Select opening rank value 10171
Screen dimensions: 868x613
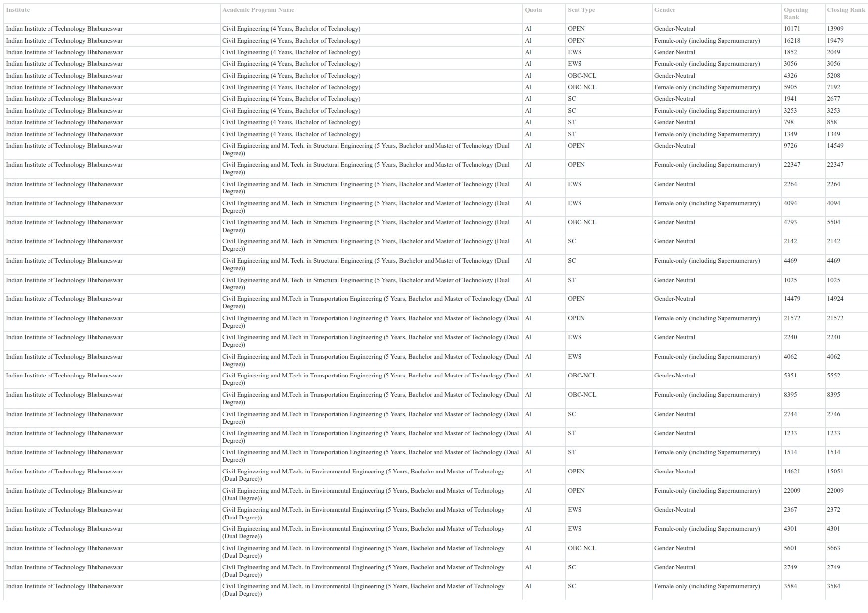point(792,29)
